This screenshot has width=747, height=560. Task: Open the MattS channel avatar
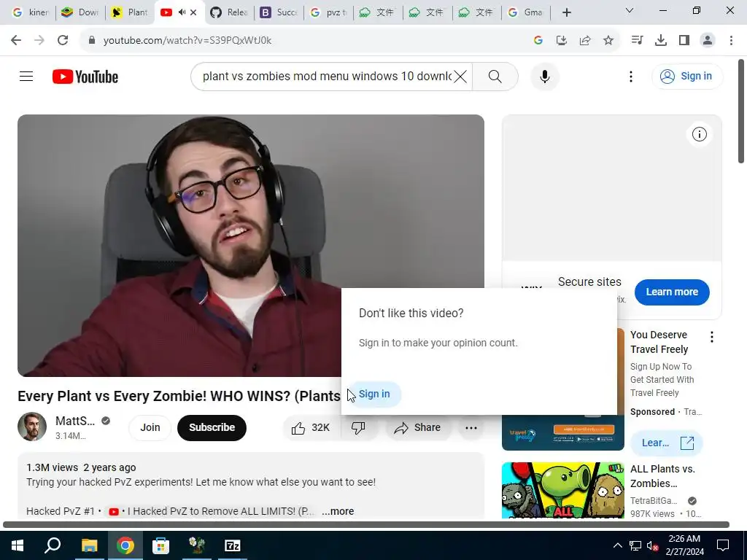click(32, 427)
